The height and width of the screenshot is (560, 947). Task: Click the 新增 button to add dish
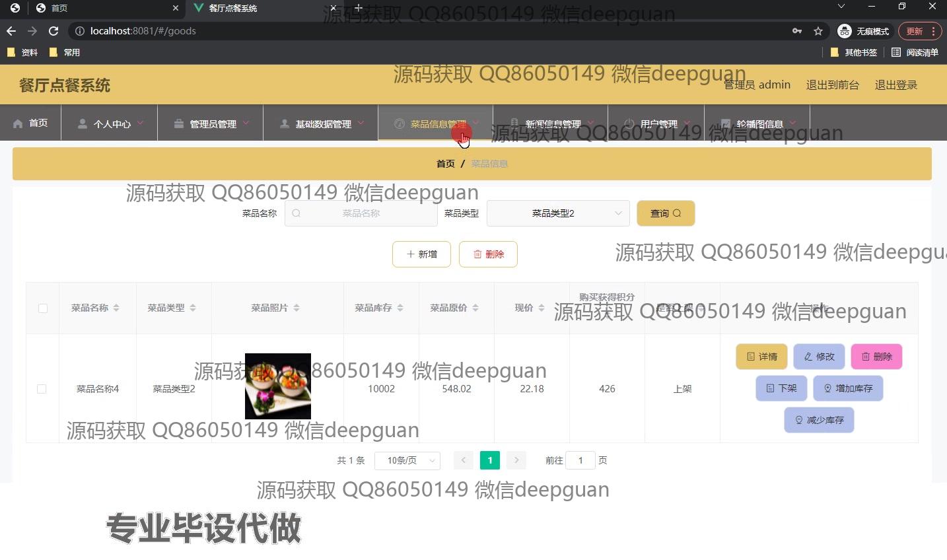point(421,254)
